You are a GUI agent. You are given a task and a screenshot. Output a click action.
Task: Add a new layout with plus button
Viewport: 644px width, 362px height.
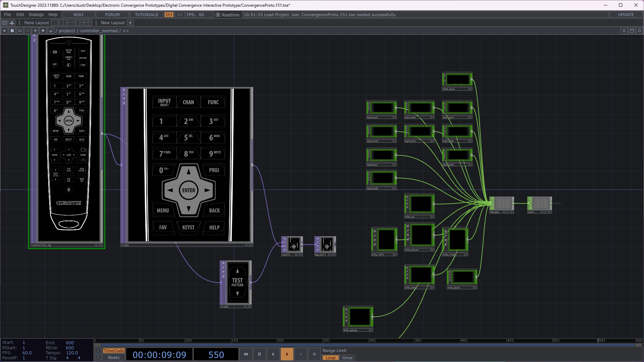pyautogui.click(x=130, y=23)
